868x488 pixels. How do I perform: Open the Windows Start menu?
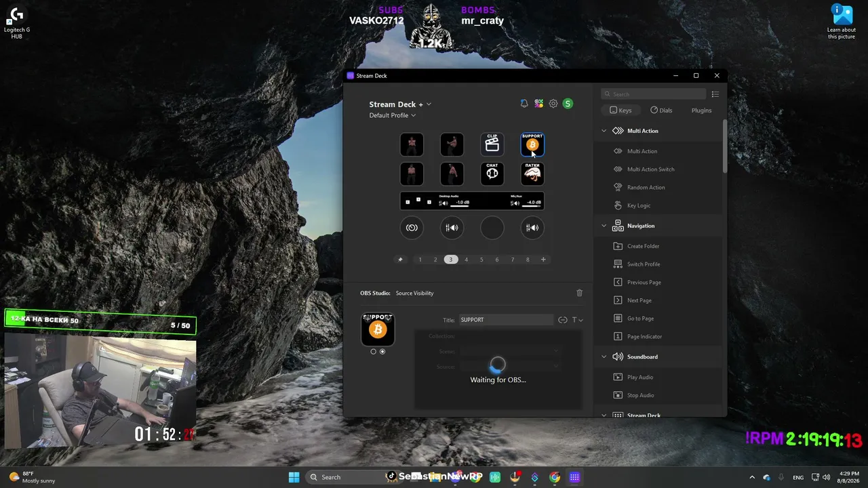(294, 477)
